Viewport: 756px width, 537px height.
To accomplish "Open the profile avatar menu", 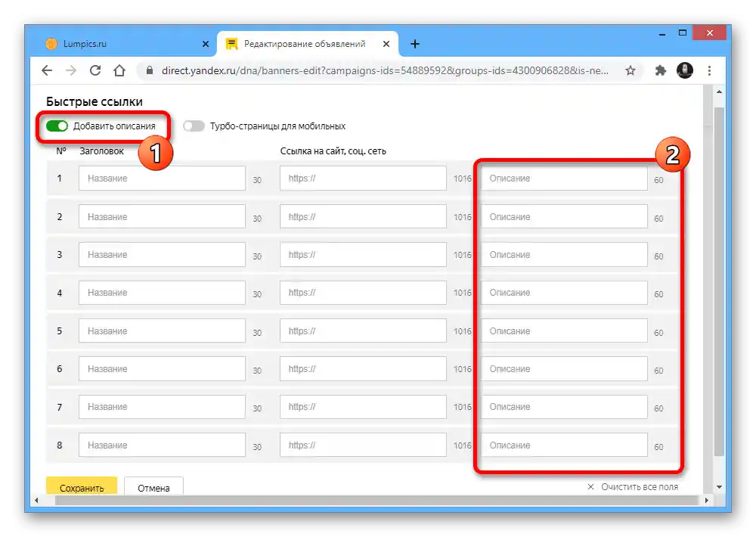I will click(x=685, y=70).
